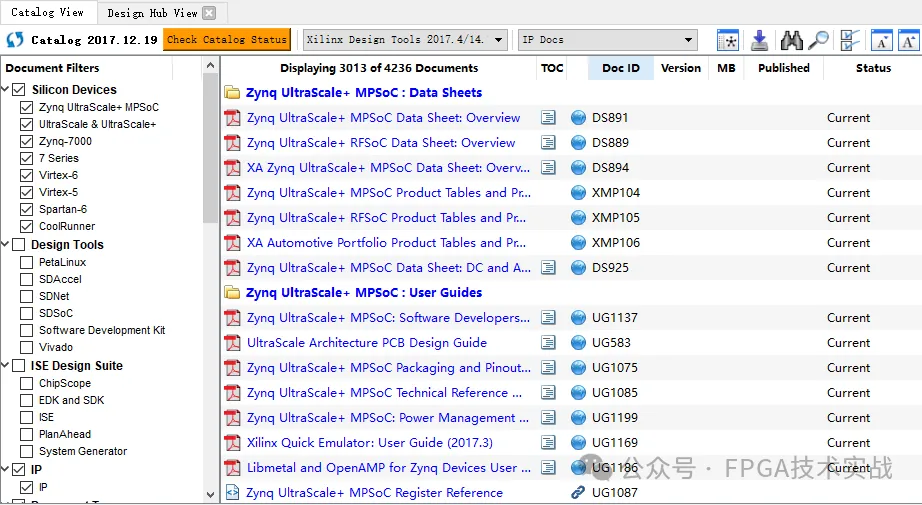Click the web globe icon for UG1137
The image size is (922, 505).
click(579, 317)
